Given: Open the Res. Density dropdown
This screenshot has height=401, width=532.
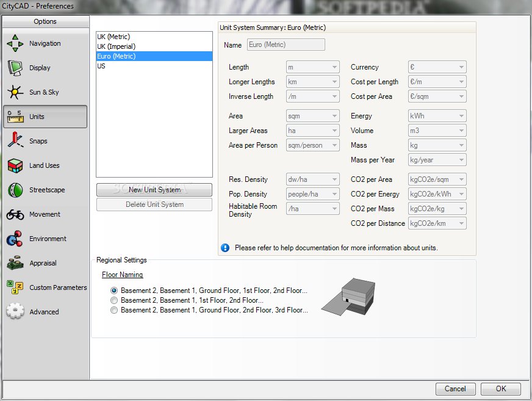Looking at the screenshot, I should [x=312, y=179].
